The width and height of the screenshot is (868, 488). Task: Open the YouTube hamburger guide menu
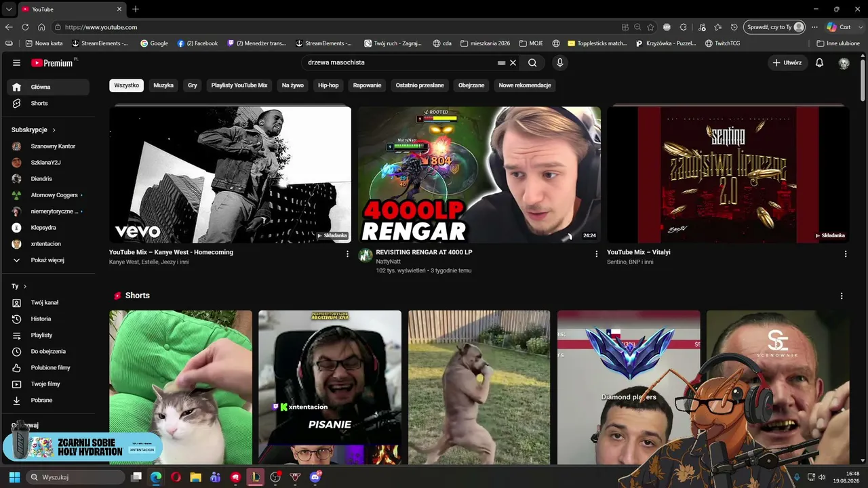pos(16,62)
